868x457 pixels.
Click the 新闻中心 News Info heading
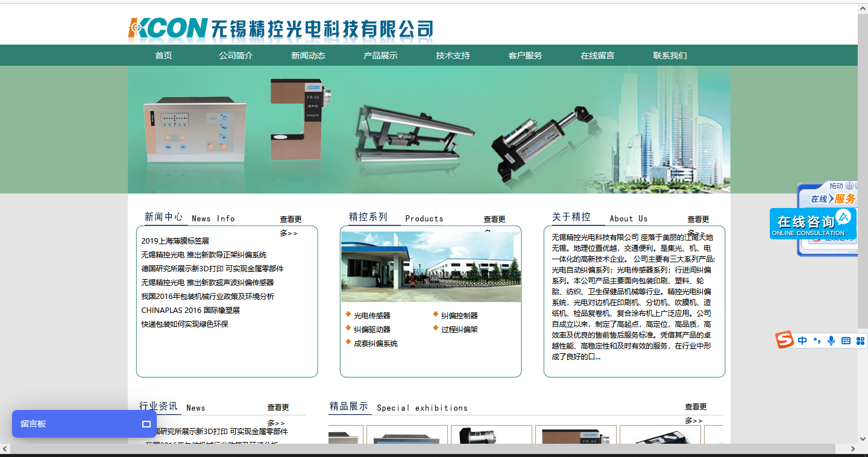189,218
